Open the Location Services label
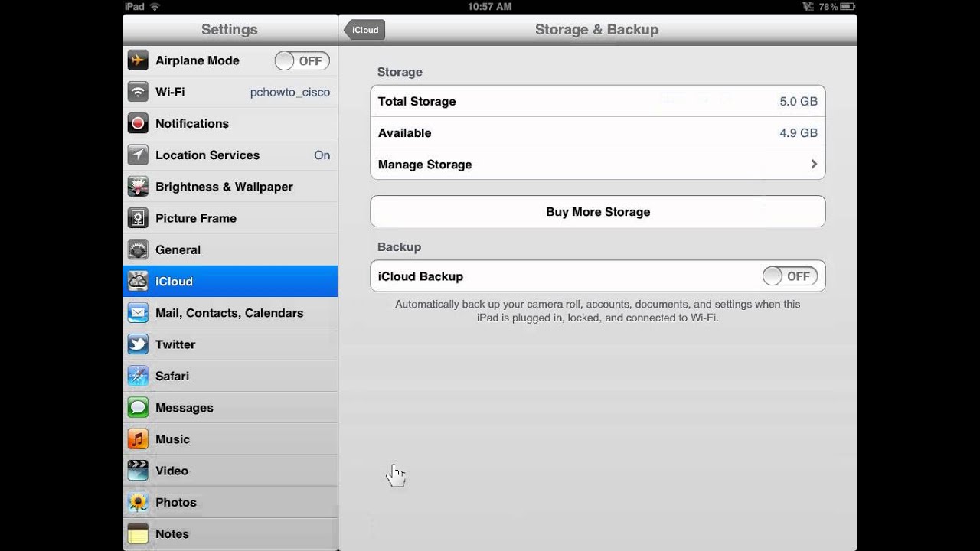Image resolution: width=980 pixels, height=551 pixels. (x=207, y=155)
